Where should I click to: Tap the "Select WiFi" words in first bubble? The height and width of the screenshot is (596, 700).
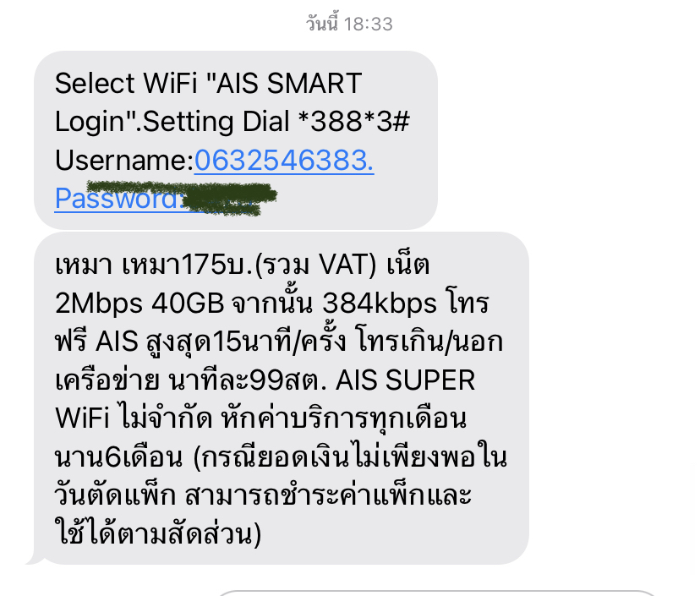point(126,83)
